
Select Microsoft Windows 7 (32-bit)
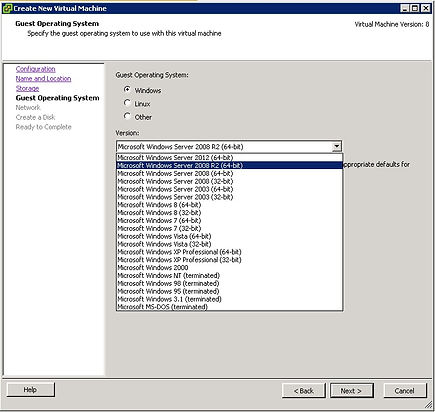click(229, 228)
